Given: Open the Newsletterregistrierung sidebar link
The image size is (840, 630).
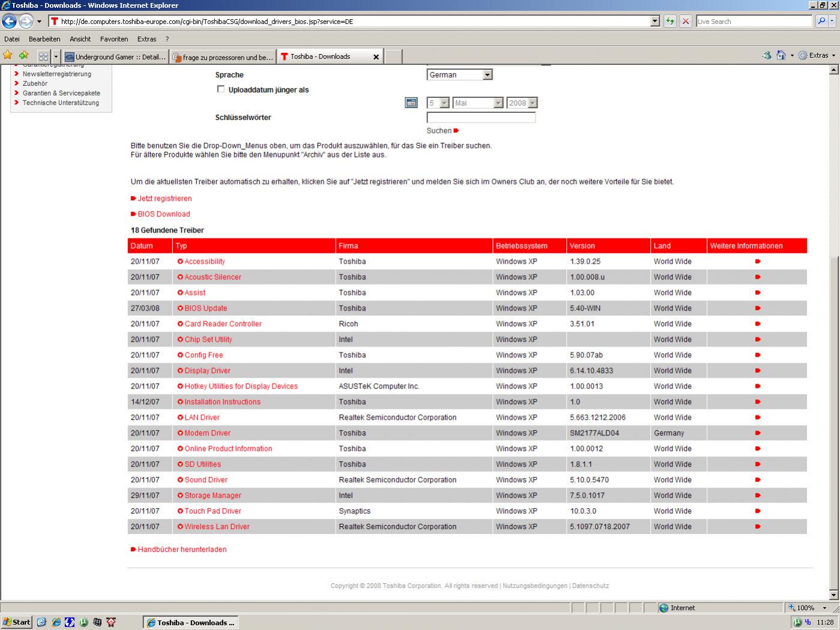Looking at the screenshot, I should 57,74.
